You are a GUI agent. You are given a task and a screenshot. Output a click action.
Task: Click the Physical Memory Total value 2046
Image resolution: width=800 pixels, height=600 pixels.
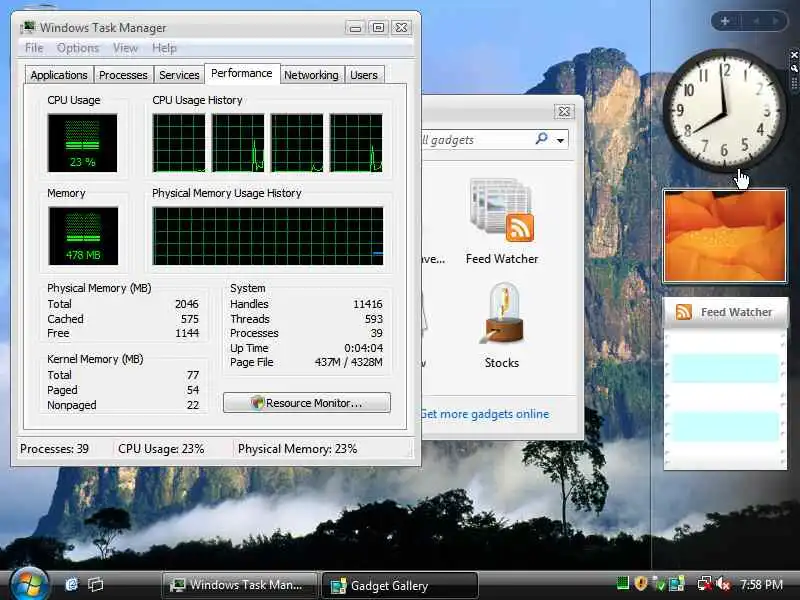coord(187,304)
